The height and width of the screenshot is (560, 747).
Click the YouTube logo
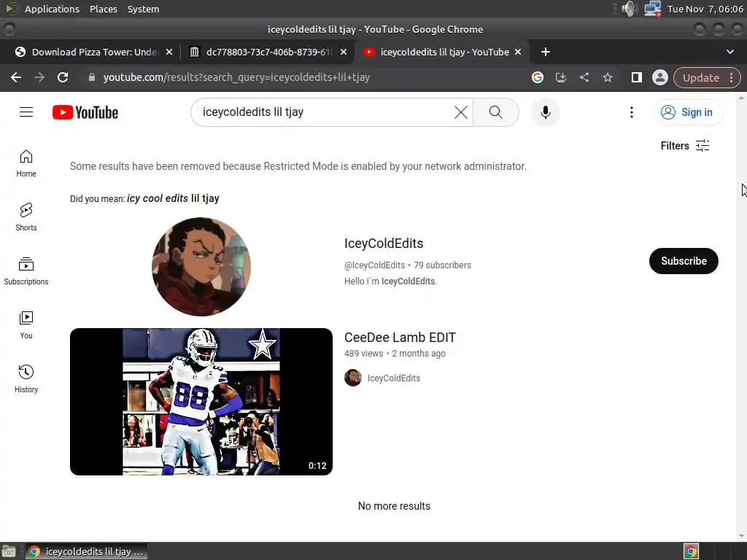coord(85,112)
